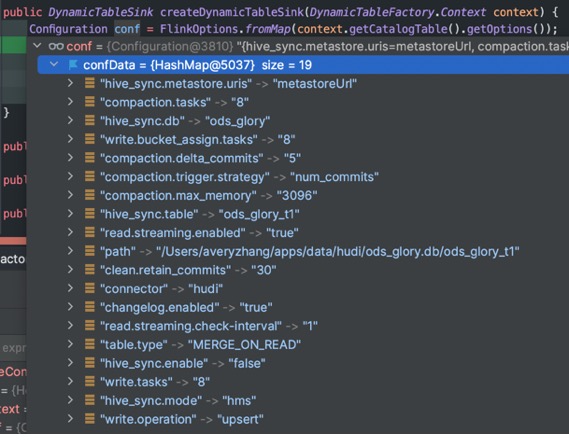The image size is (569, 444).
Task: Click the entry icon beside "compaction.tasks"
Action: click(x=90, y=102)
